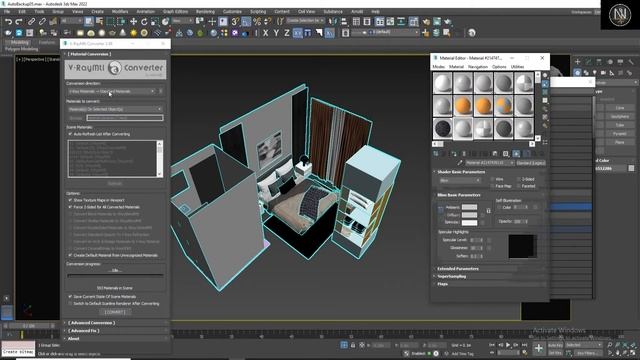Viewport: 640px width, 360px height.
Task: Open the Customize menu
Action: [x=232, y=11]
